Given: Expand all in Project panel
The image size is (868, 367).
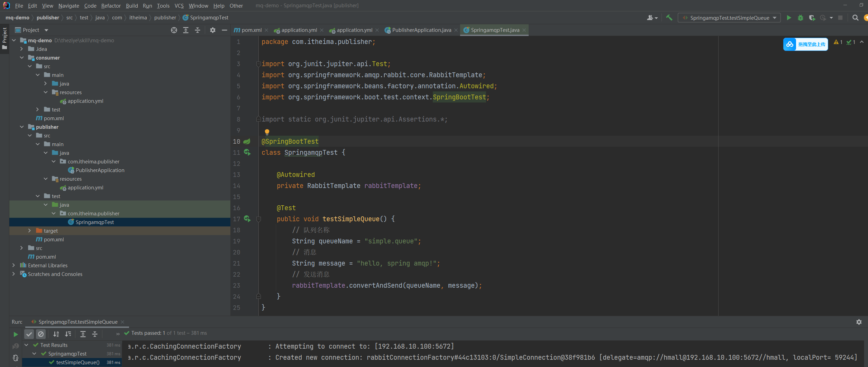Looking at the screenshot, I should [x=186, y=30].
